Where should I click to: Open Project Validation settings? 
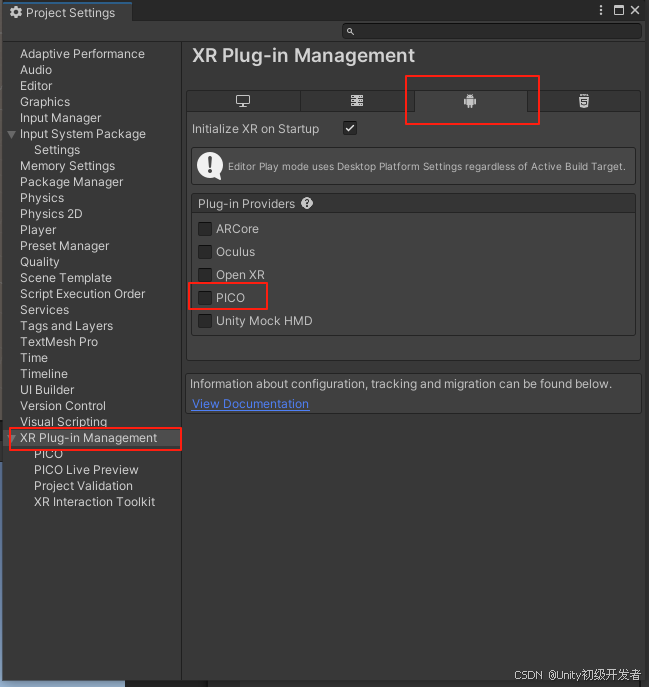tap(83, 486)
